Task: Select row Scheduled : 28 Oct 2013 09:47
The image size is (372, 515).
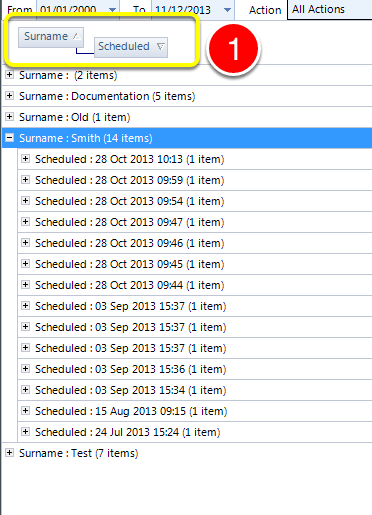Action: (x=195, y=222)
